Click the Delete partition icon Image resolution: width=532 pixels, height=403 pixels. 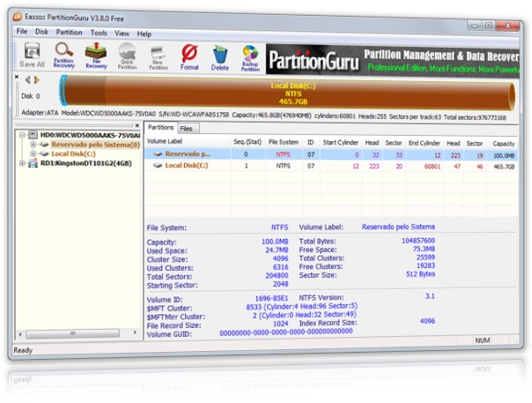(x=220, y=58)
